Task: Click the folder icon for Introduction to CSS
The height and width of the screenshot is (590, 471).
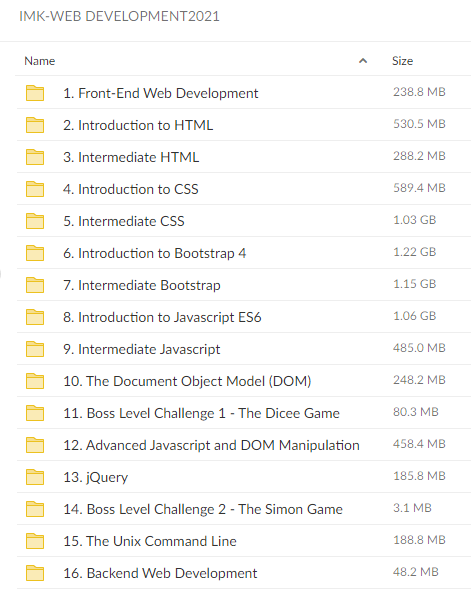Action: coord(35,189)
